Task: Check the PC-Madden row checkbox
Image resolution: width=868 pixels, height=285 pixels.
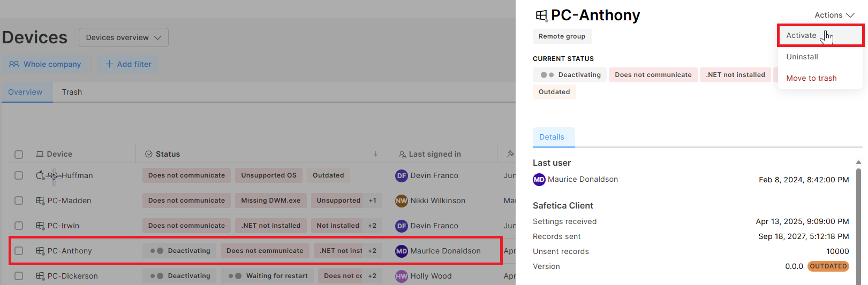Action: (19, 201)
